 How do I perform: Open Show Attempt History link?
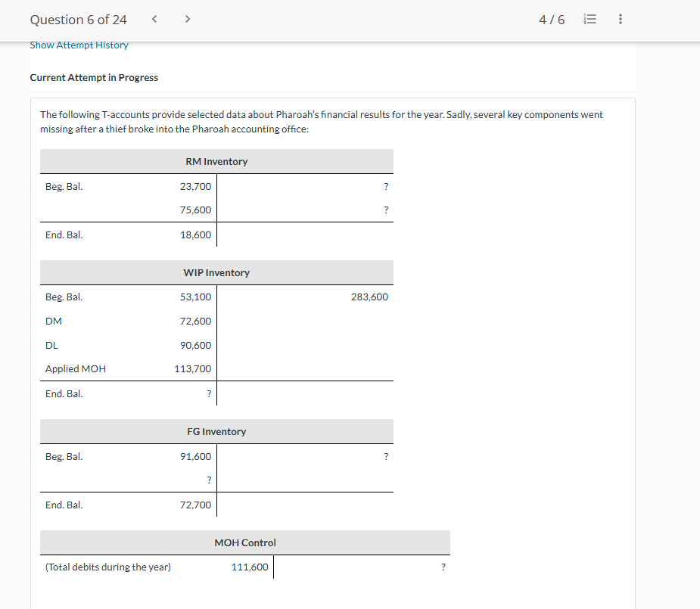click(79, 45)
